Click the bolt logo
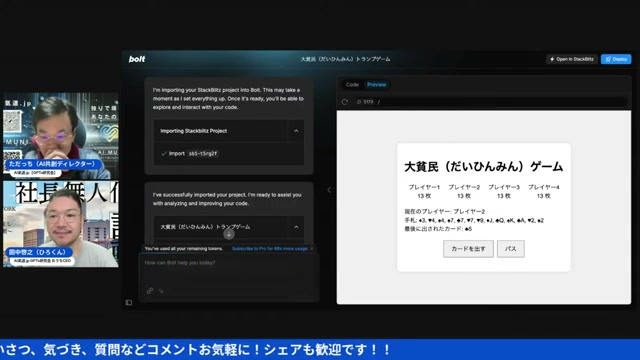 (x=137, y=59)
